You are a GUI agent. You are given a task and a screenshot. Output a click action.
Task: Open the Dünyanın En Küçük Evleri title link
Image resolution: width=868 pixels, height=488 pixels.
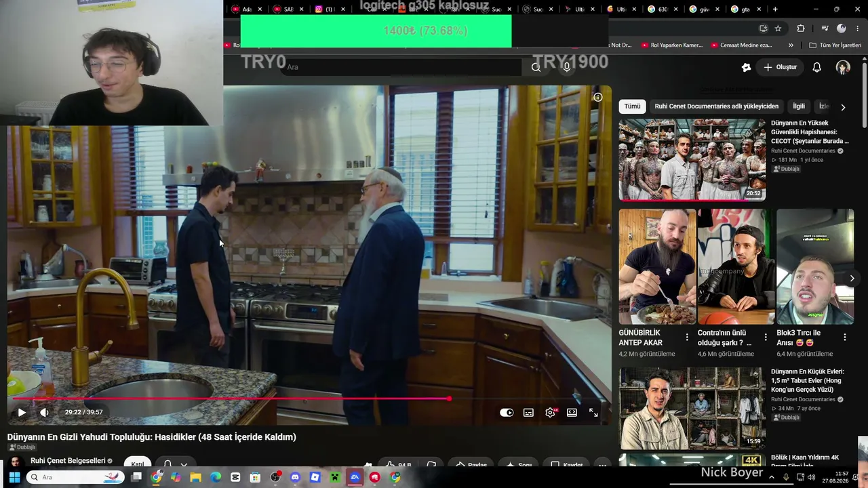808,381
